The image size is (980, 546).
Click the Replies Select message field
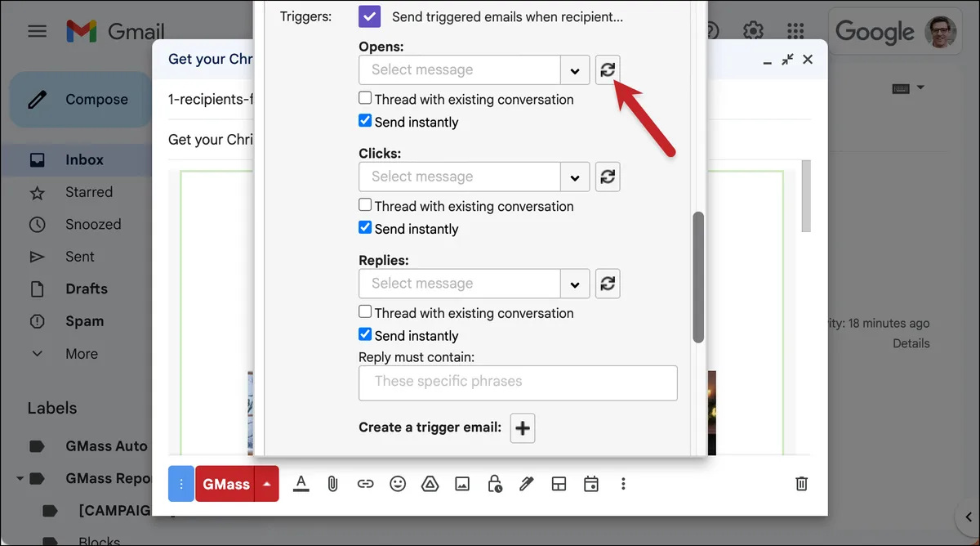tap(460, 284)
